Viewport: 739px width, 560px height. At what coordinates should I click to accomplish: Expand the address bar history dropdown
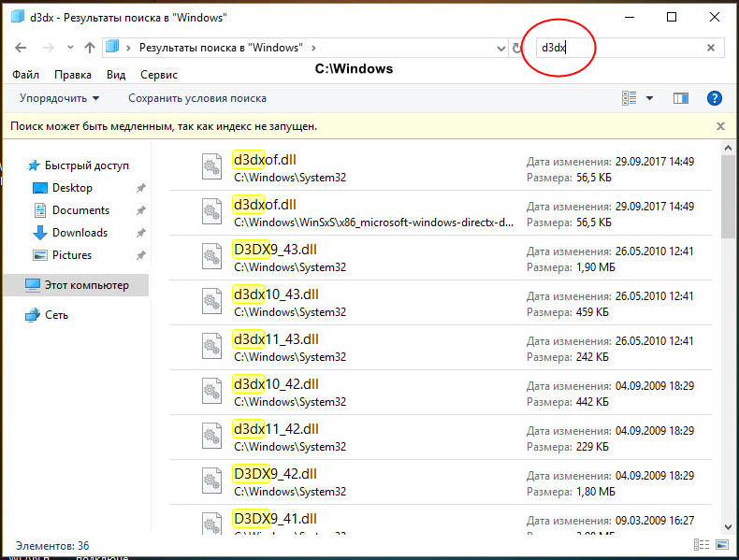point(501,48)
